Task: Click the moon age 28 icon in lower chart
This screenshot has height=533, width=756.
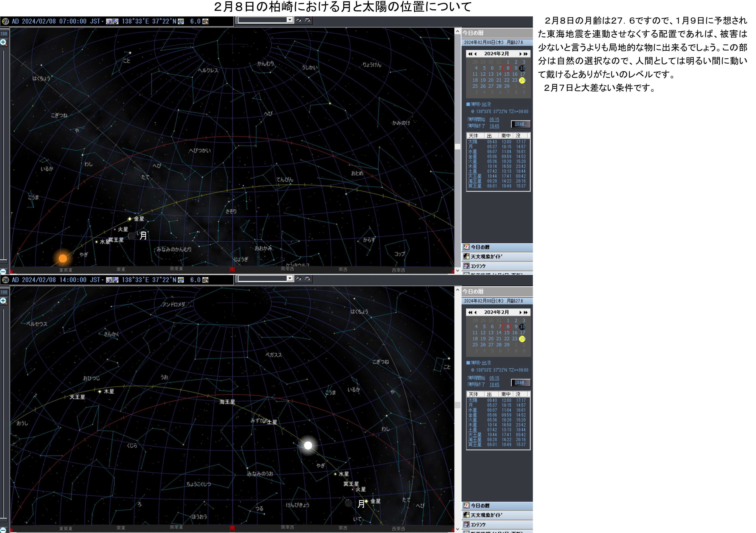Action: [x=5, y=280]
